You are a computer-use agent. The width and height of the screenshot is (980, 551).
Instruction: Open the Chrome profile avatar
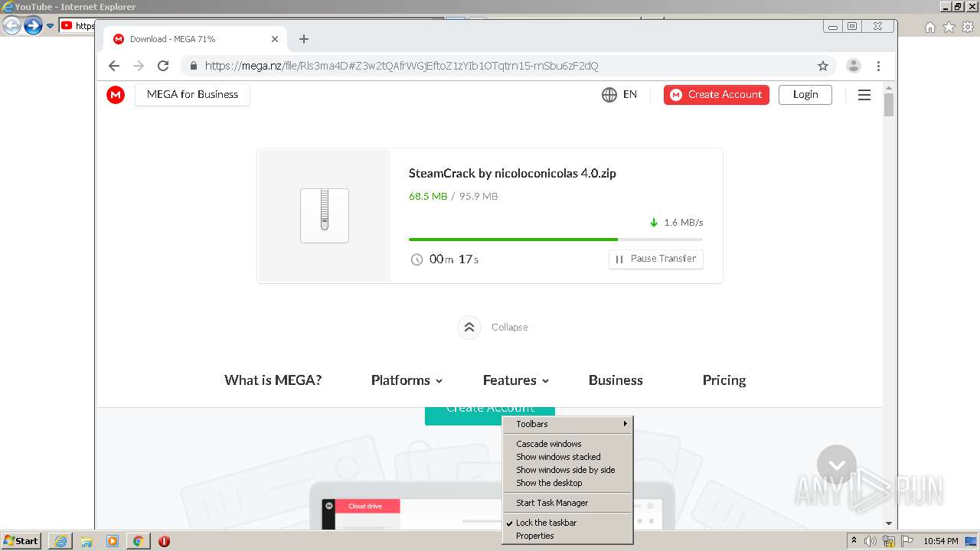coord(854,66)
